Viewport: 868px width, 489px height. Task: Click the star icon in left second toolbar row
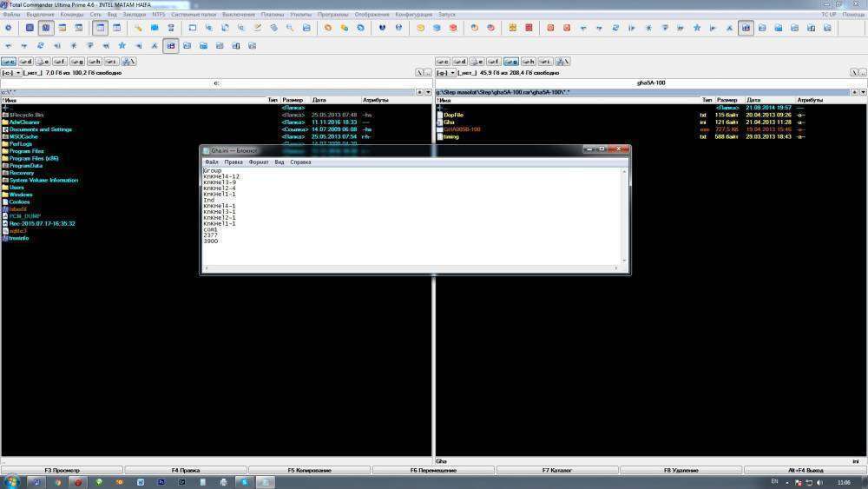[x=122, y=45]
